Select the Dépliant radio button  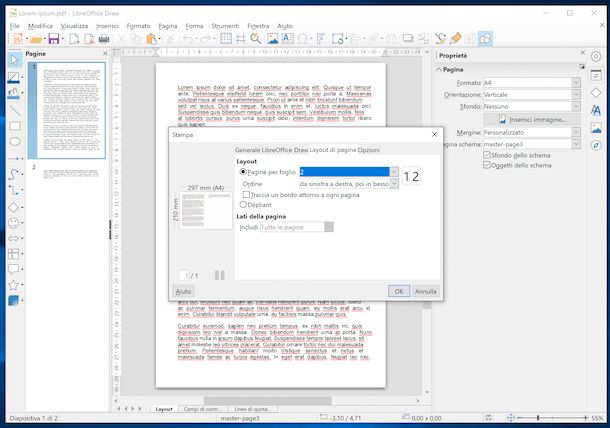[243, 204]
